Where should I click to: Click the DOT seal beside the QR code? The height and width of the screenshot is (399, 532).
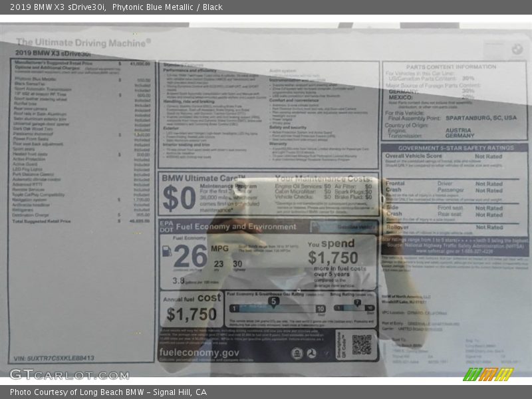(x=311, y=354)
